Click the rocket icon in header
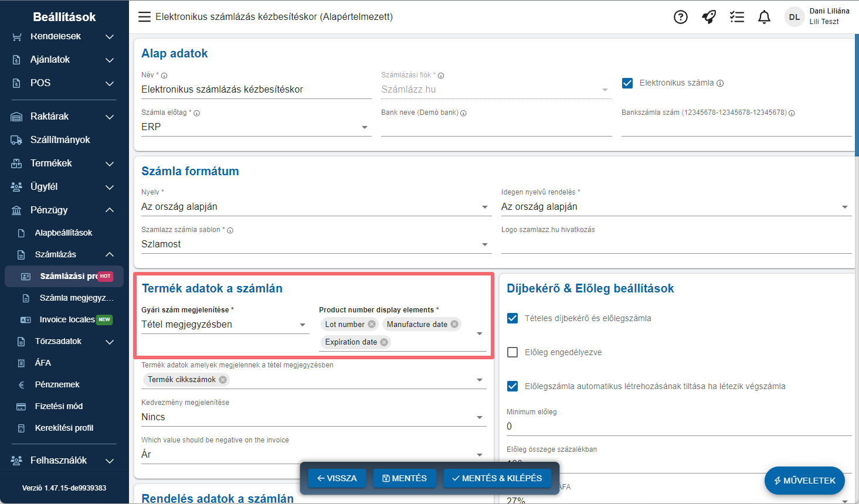 click(x=709, y=17)
